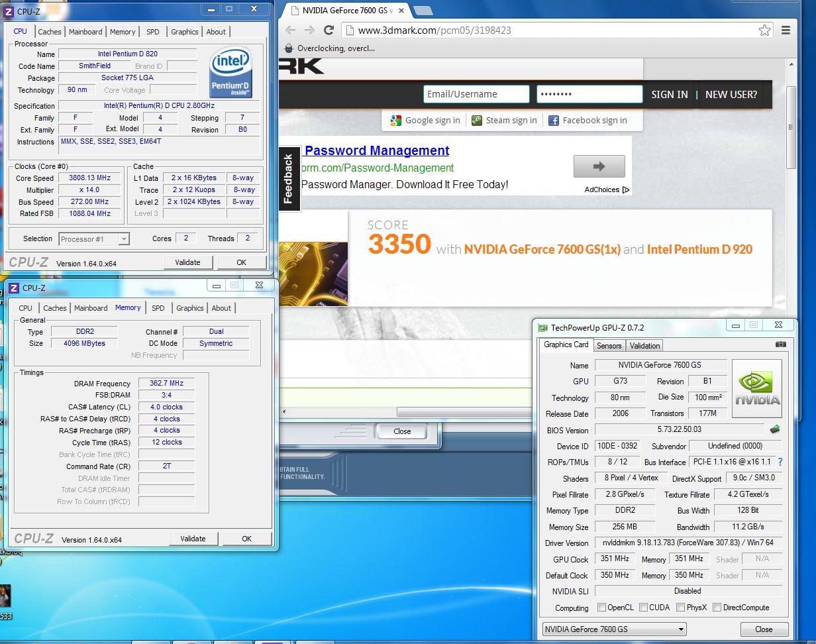
Task: Open Graphics tab in top CPU-Z window
Action: click(184, 32)
